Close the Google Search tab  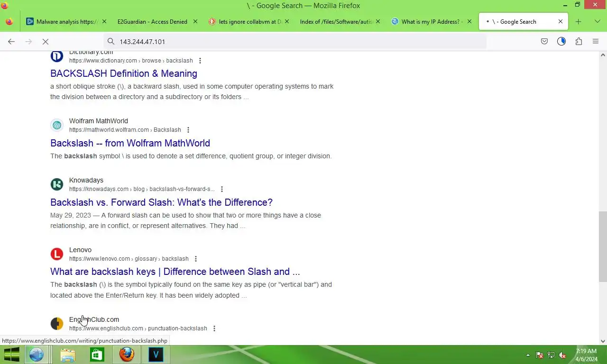[x=561, y=22]
